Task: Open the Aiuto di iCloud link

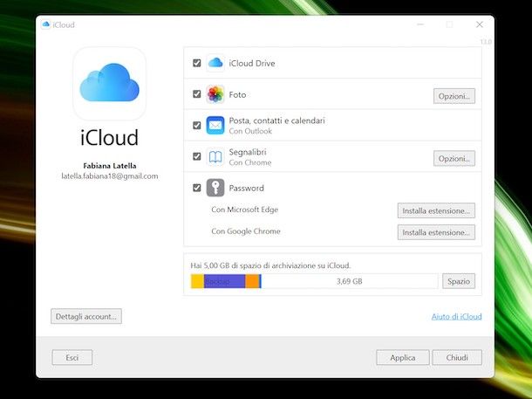Action: 456,316
